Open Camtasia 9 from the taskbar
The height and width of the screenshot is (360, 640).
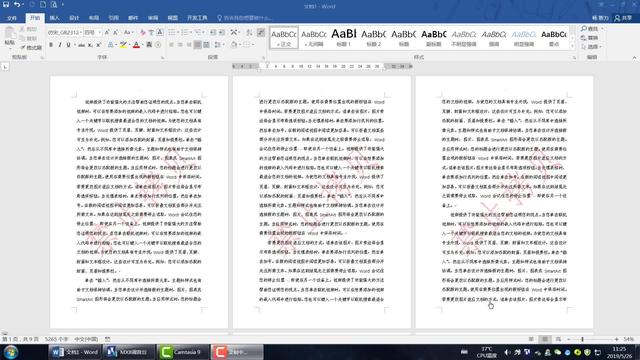point(183,352)
